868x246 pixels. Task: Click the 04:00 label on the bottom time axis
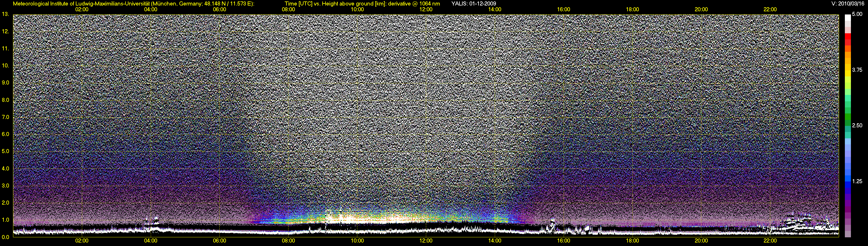151,241
